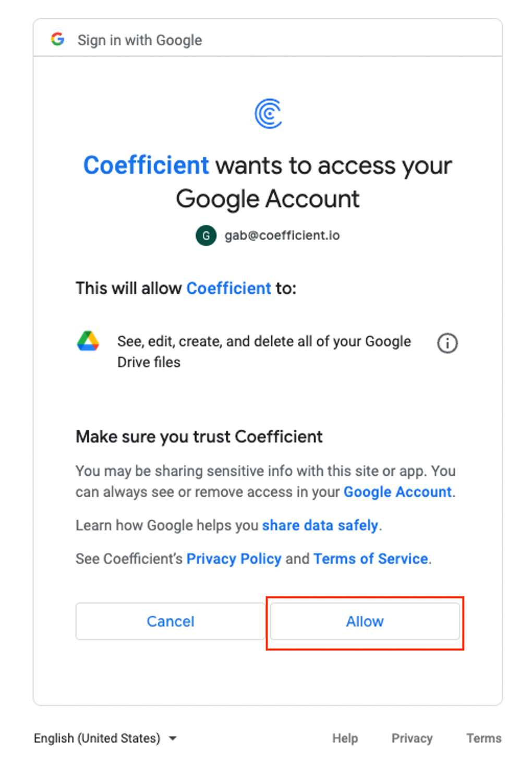
Task: Click the Allow button
Action: [365, 621]
